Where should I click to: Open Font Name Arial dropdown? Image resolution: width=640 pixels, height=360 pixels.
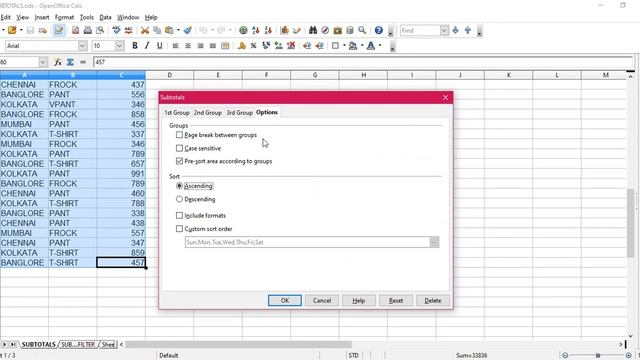coord(82,46)
